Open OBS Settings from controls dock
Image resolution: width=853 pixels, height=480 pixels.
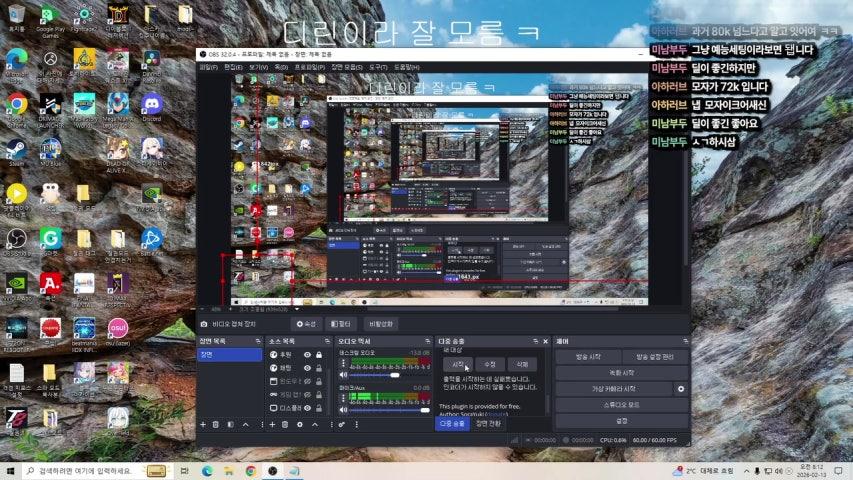622,421
